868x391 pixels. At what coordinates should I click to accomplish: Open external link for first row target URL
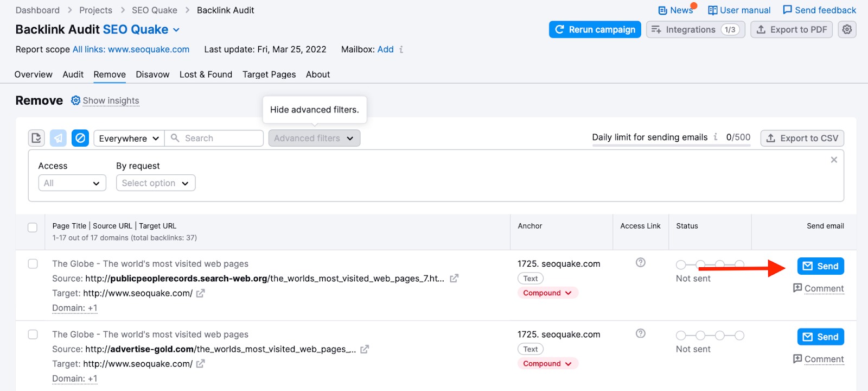(200, 293)
